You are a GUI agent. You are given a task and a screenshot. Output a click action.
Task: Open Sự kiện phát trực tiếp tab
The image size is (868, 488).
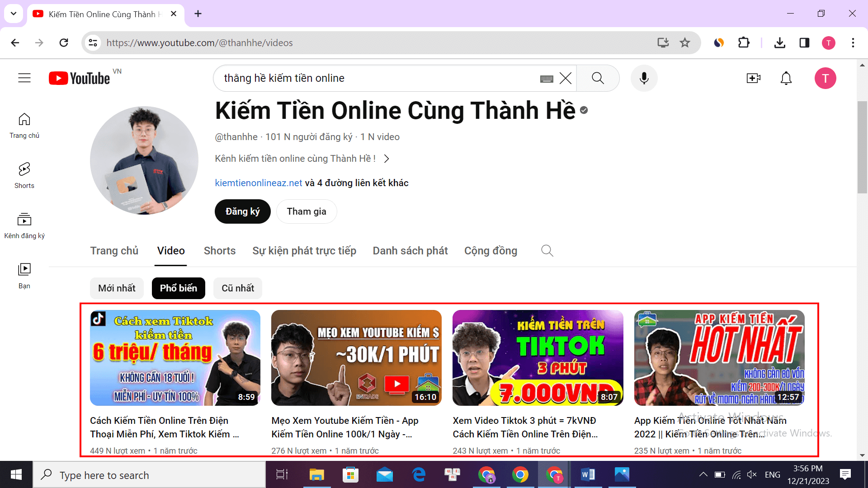(x=304, y=251)
